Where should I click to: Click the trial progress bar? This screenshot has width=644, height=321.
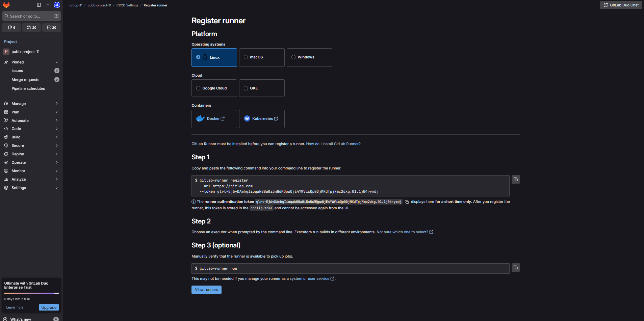coord(31,293)
